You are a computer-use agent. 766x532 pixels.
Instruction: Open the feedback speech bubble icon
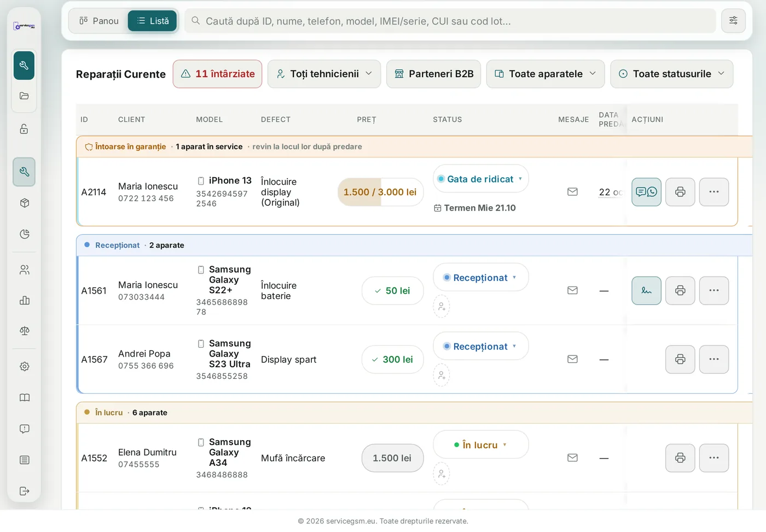tap(24, 429)
